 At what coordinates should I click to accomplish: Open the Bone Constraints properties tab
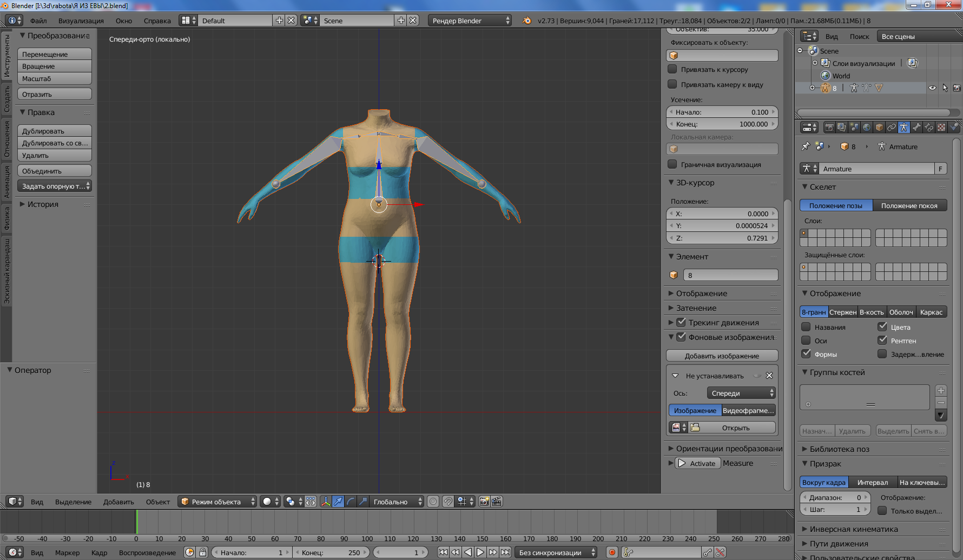tap(929, 128)
